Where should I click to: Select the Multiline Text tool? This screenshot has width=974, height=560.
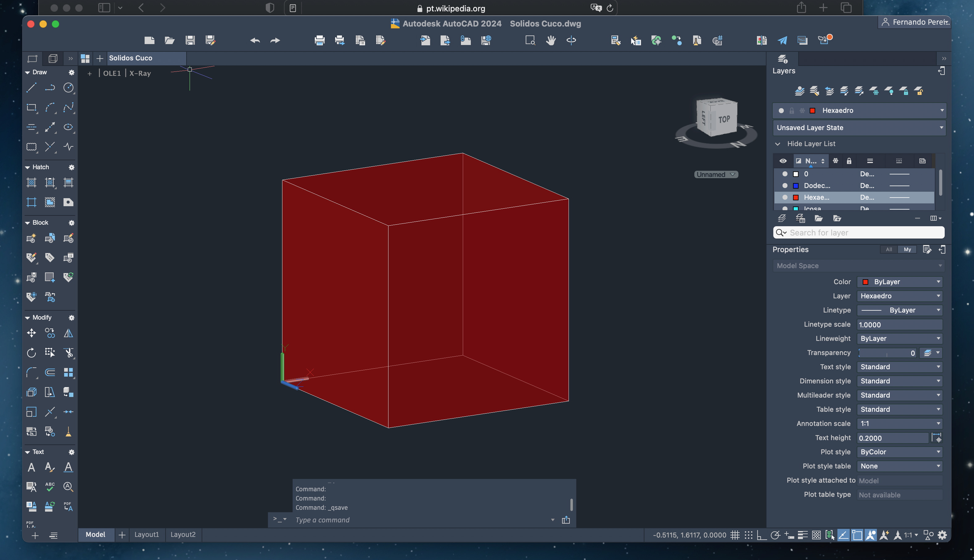[x=31, y=467]
